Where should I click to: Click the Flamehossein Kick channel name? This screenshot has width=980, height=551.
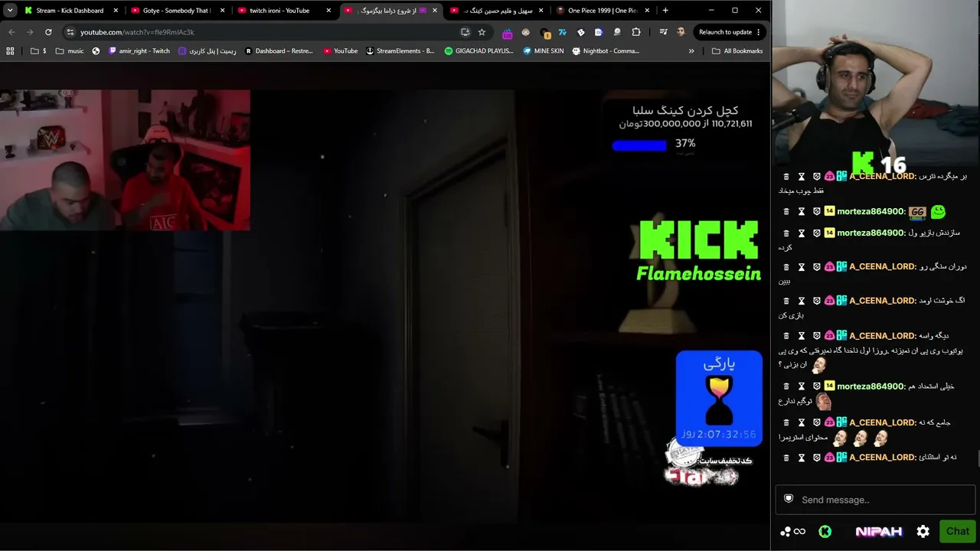[x=698, y=273]
